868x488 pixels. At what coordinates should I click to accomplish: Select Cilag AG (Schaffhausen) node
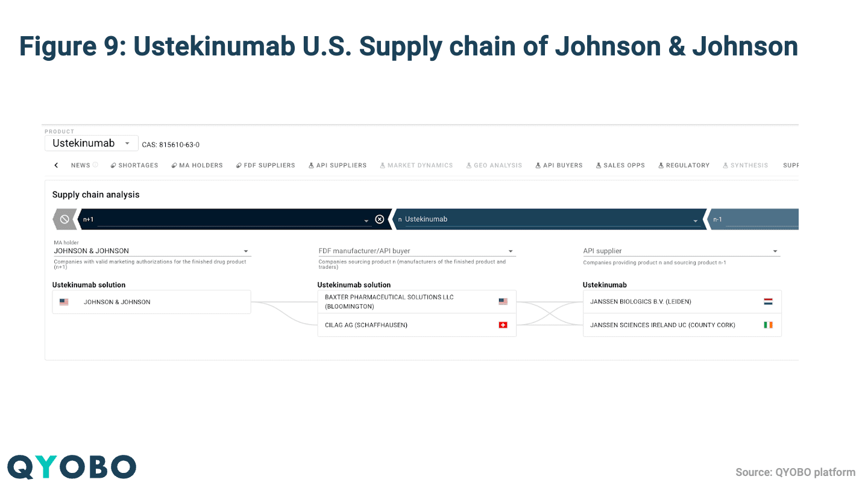click(366, 325)
